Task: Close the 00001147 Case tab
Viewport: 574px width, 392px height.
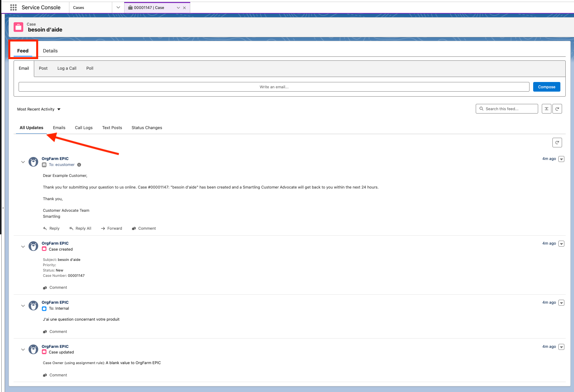Action: (185, 8)
